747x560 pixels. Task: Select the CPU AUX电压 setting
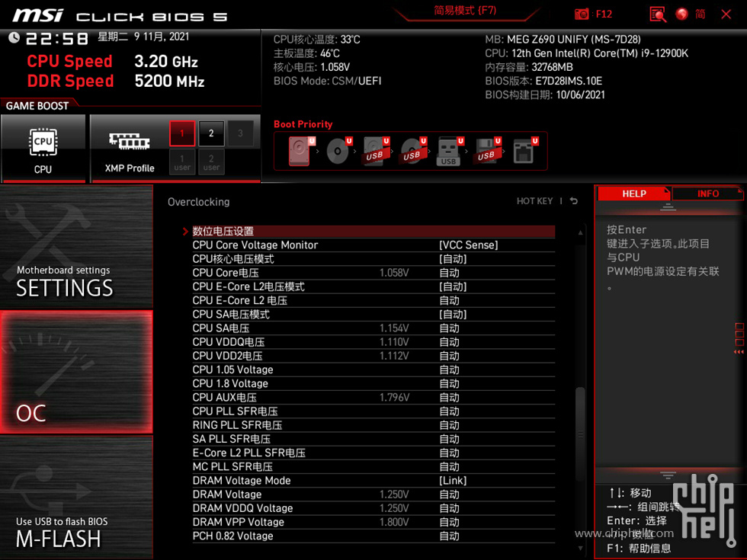[x=373, y=397]
